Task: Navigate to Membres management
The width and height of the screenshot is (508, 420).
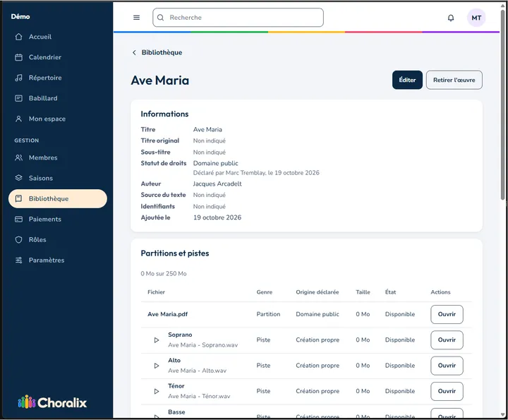Action: [59, 157]
